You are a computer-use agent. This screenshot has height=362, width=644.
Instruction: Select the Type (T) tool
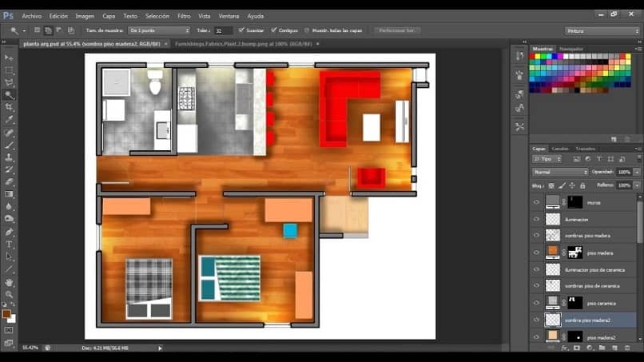coord(9,244)
